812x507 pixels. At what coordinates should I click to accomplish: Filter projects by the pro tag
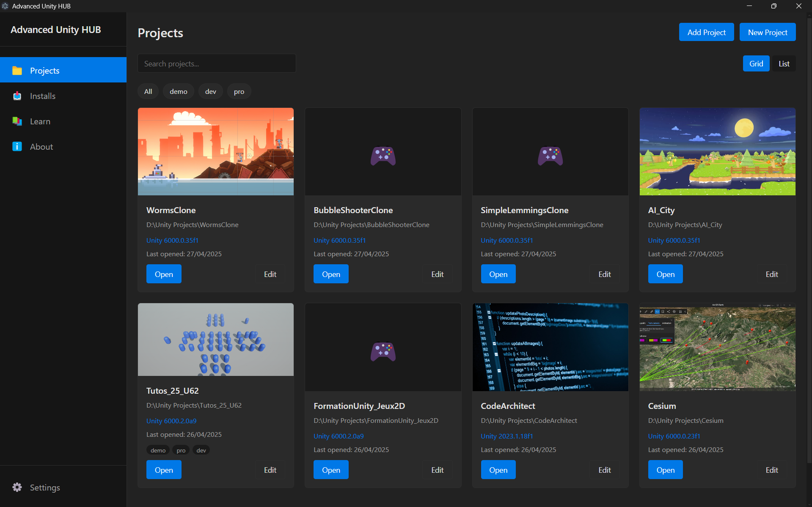point(239,91)
